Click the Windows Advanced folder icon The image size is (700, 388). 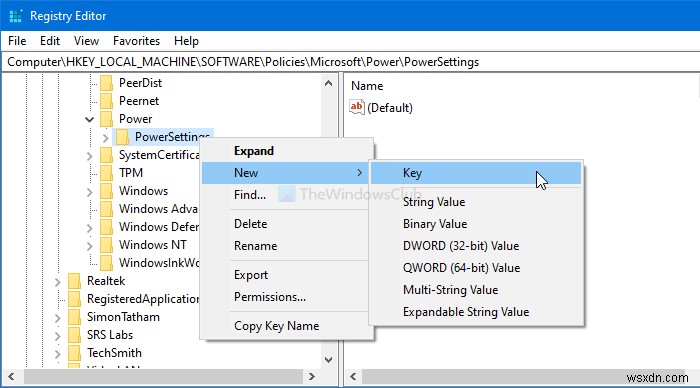[x=106, y=209]
